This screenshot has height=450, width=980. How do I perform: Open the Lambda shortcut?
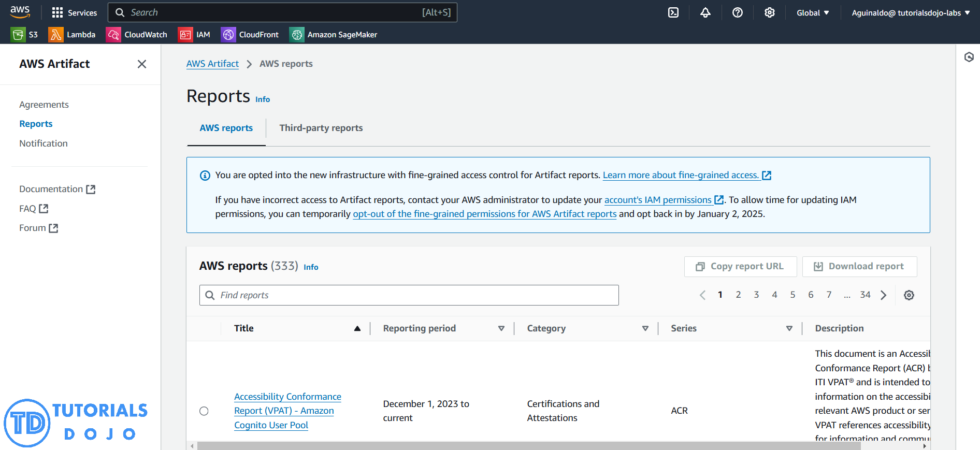pos(72,35)
